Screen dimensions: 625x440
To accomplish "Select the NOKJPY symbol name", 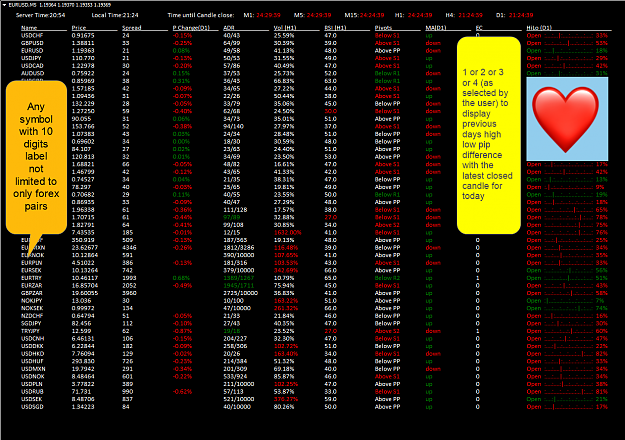I will tap(31, 301).
